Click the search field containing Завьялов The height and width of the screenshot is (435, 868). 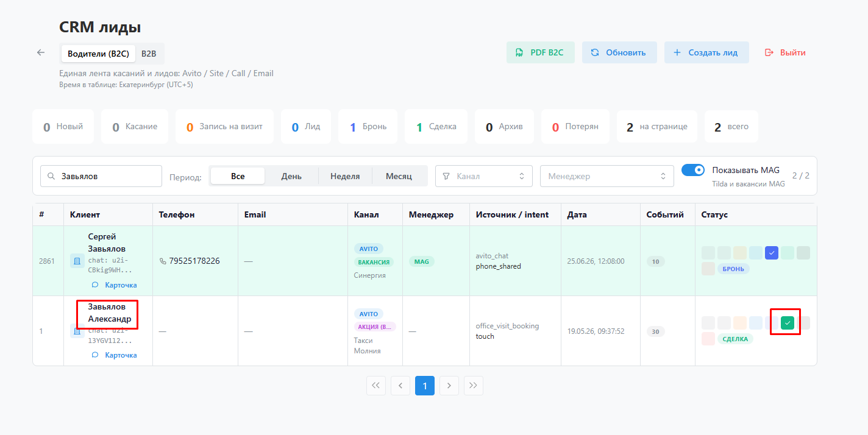tap(101, 176)
